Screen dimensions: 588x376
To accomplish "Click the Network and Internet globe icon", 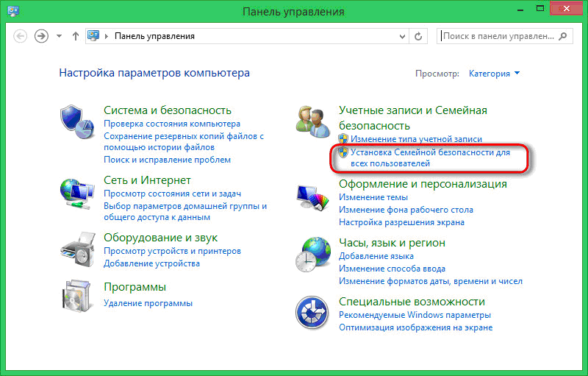I will (77, 194).
